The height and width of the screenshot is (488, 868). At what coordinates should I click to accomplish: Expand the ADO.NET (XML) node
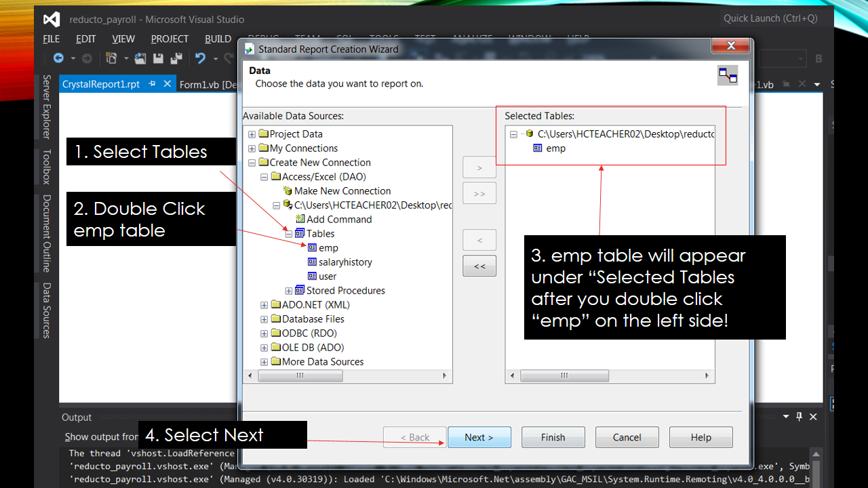pos(264,304)
